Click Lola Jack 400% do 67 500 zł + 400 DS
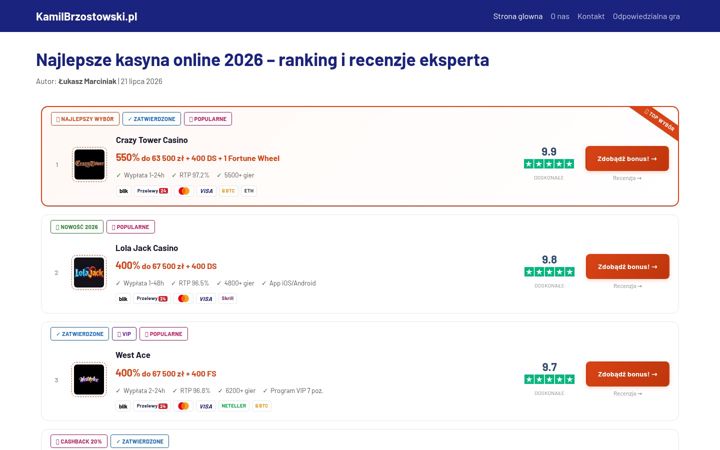 coord(166,266)
